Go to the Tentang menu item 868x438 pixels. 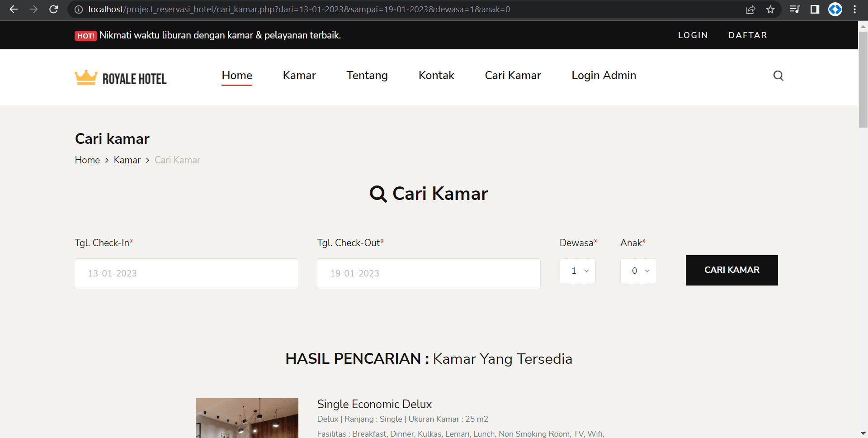[x=367, y=76]
